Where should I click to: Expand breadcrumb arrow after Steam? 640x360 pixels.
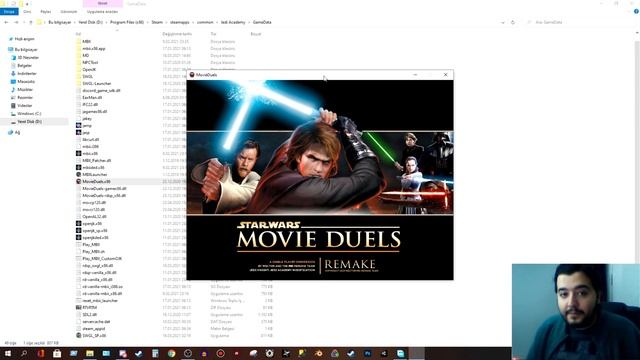tap(166, 22)
